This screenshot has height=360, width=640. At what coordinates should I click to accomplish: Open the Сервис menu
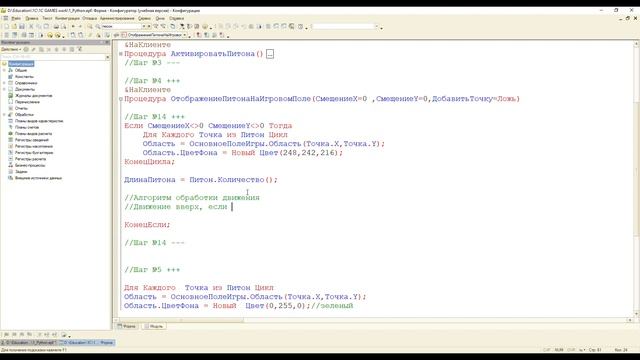pos(144,18)
